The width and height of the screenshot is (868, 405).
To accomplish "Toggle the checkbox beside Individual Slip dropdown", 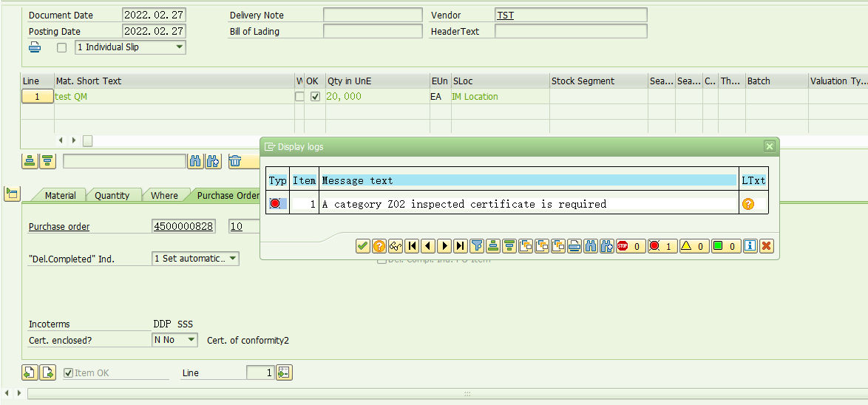I will click(61, 47).
